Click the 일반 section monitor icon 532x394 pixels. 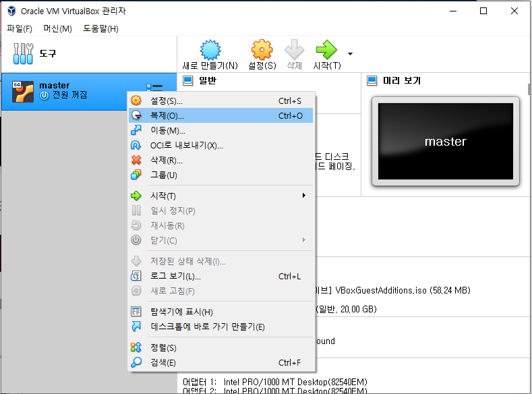[x=187, y=81]
